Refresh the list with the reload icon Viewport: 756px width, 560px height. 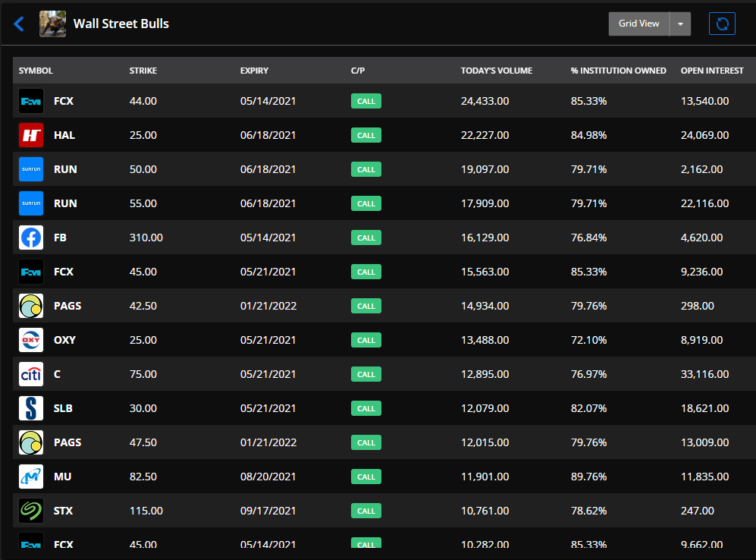point(722,24)
